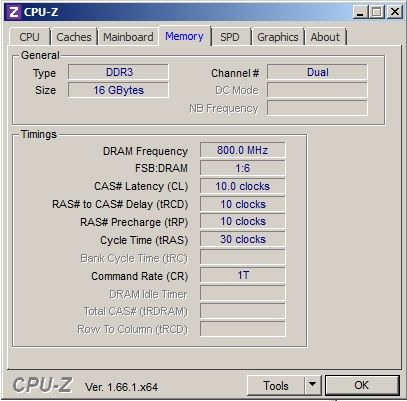407x401 pixels.
Task: Switch to the CPU tab
Action: pos(30,37)
